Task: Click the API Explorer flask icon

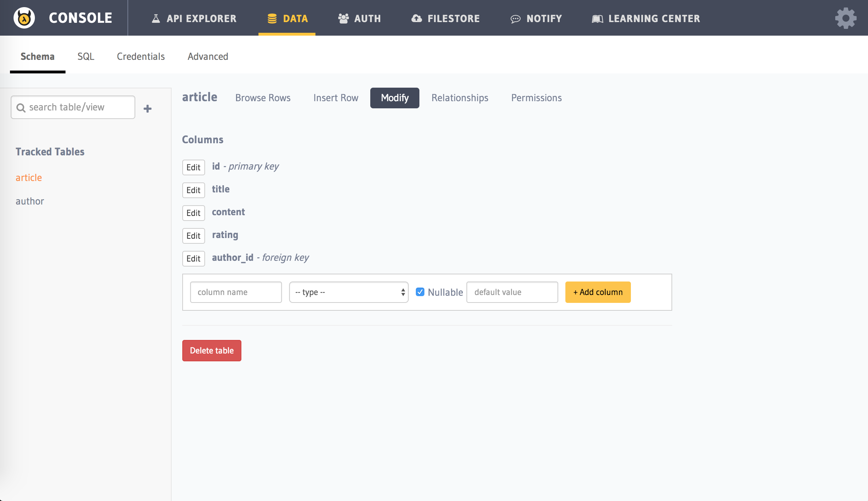Action: (156, 19)
